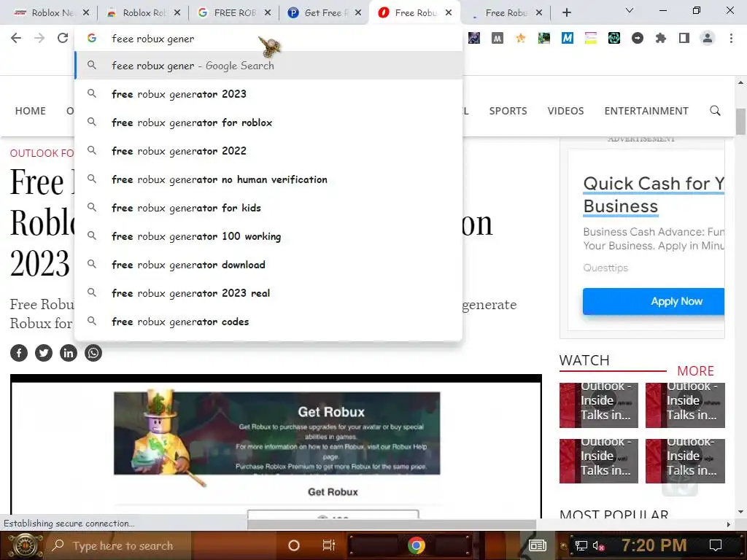Click the round dark arrow extension icon
This screenshot has width=747, height=560.
tap(638, 38)
